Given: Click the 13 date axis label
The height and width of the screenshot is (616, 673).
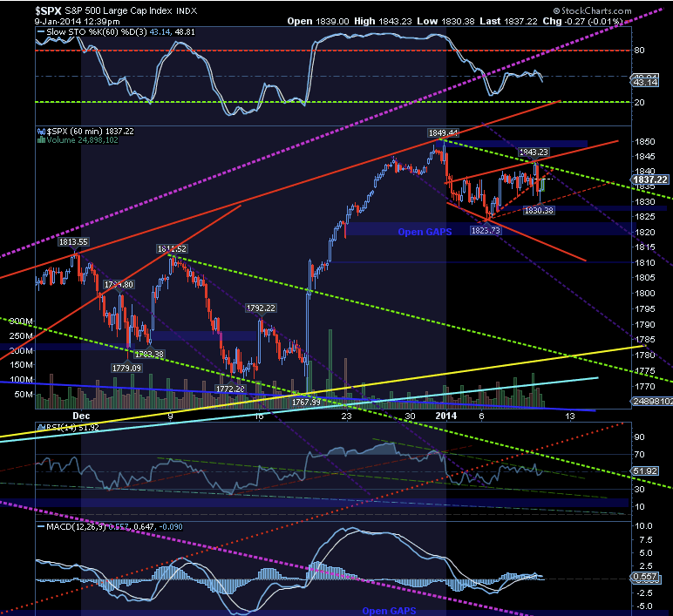Looking at the screenshot, I should point(570,416).
